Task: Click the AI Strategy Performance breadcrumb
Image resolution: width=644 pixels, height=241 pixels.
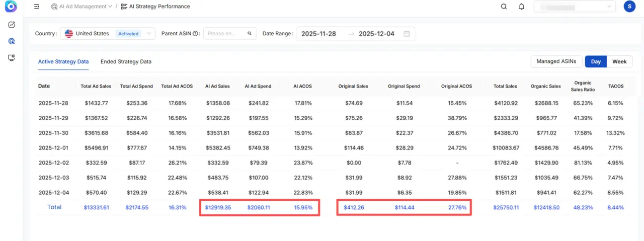Action: (159, 7)
